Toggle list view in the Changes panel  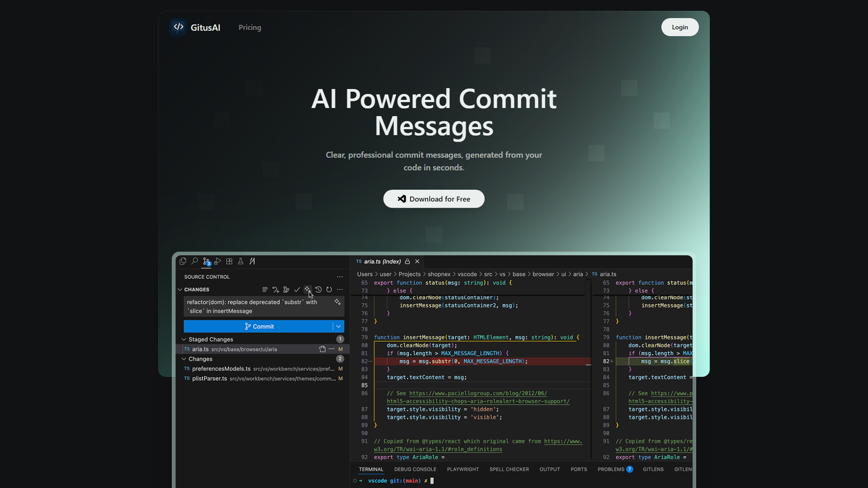point(265,289)
